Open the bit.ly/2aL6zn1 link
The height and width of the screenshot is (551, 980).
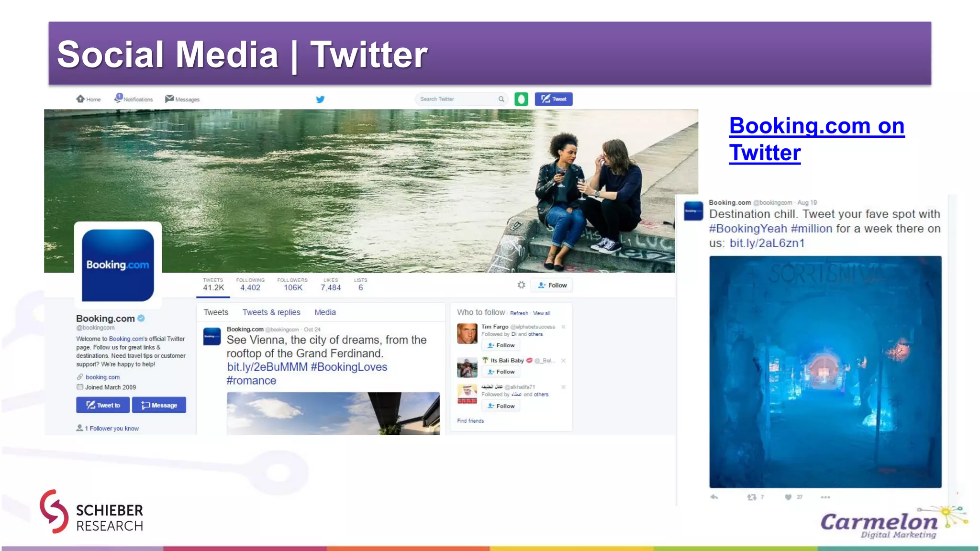[x=767, y=243]
